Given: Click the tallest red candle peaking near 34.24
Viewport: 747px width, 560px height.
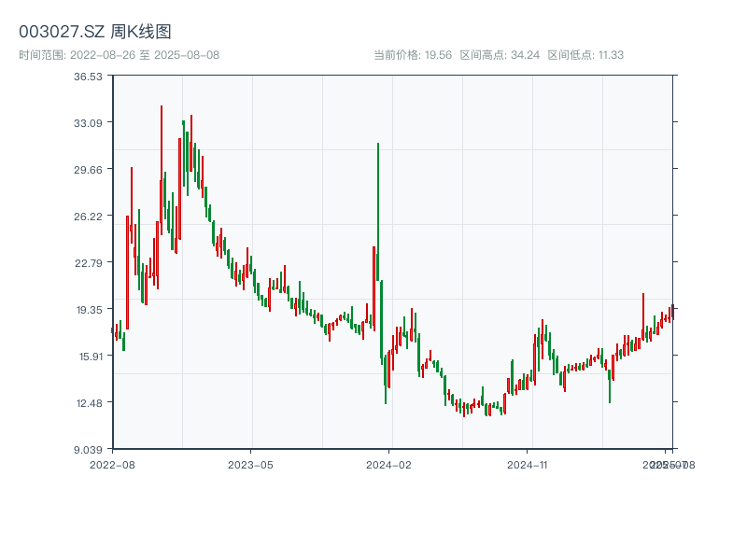Looking at the screenshot, I should click(162, 170).
